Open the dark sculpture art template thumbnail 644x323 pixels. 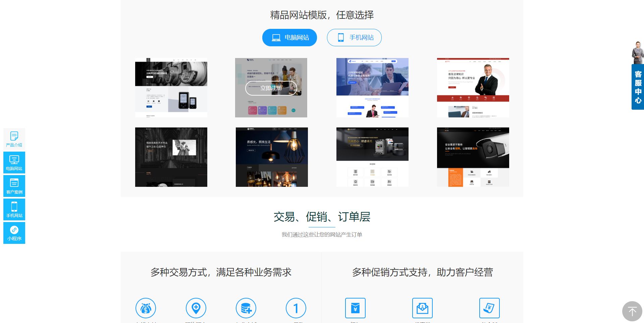coord(171,157)
